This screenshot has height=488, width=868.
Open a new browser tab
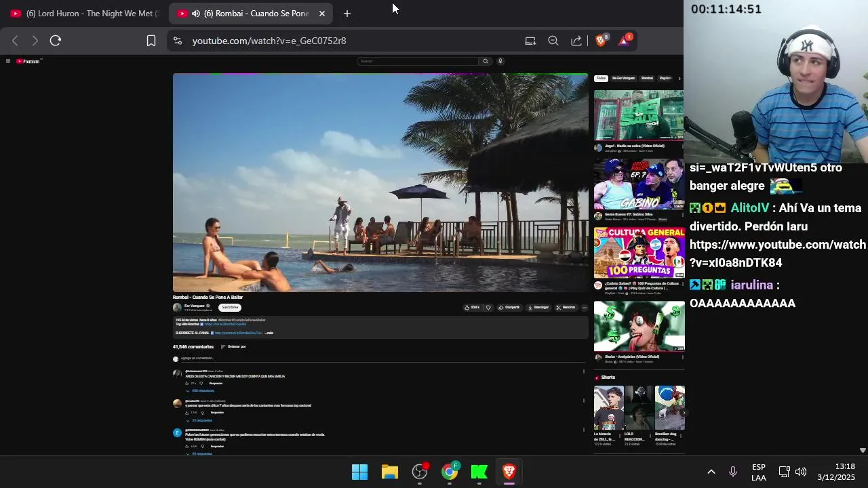click(347, 14)
